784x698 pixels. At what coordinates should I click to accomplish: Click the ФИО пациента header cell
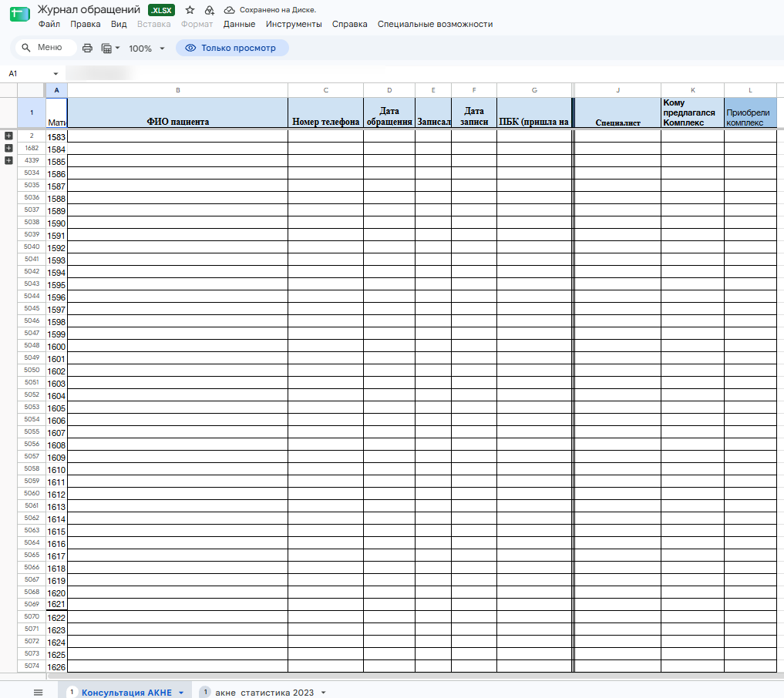coord(177,113)
